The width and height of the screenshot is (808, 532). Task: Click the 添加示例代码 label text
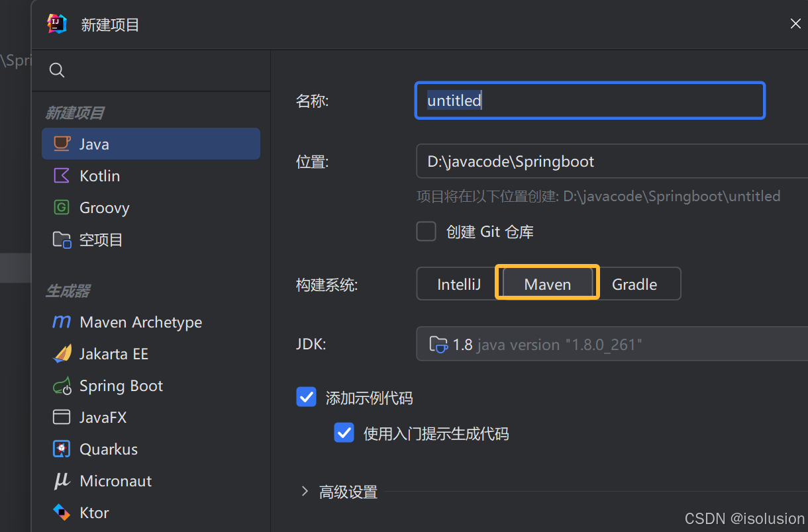click(x=369, y=398)
